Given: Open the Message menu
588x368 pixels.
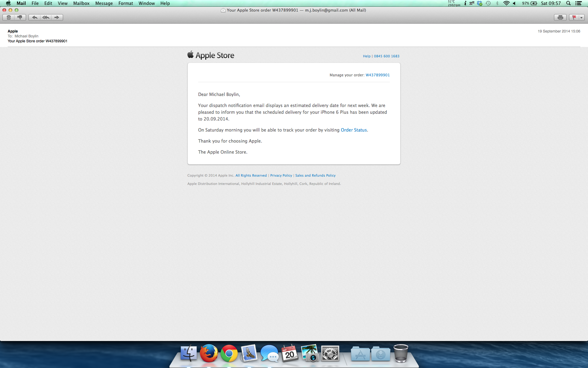Looking at the screenshot, I should pos(104,3).
